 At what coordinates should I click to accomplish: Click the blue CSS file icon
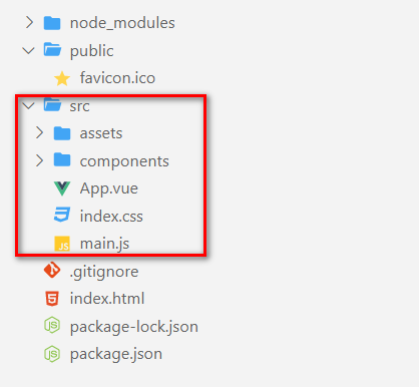coord(62,215)
